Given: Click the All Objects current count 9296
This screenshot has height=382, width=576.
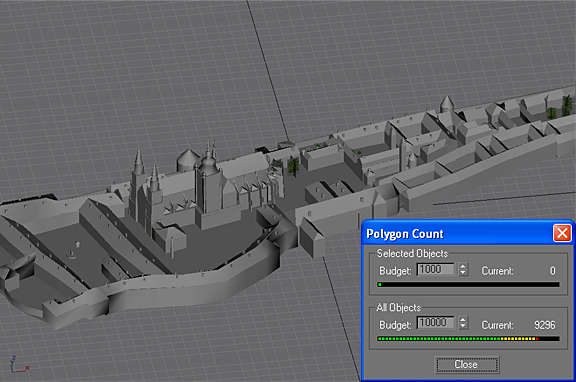Looking at the screenshot, I should (x=545, y=325).
